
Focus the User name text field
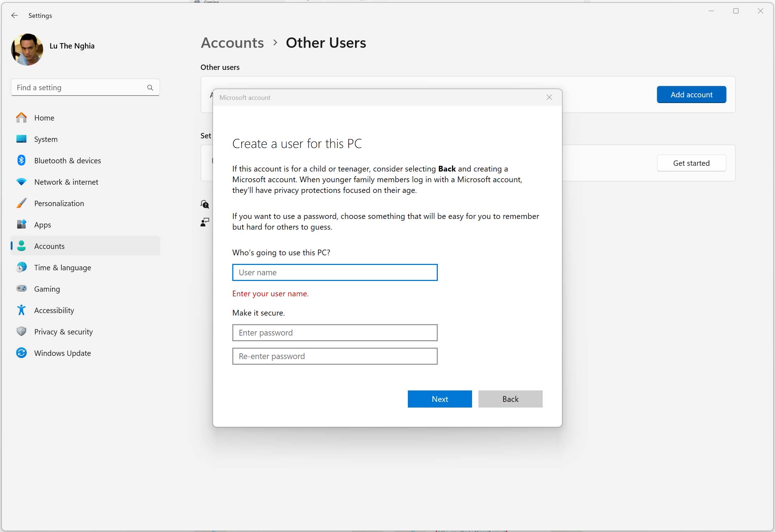point(335,272)
